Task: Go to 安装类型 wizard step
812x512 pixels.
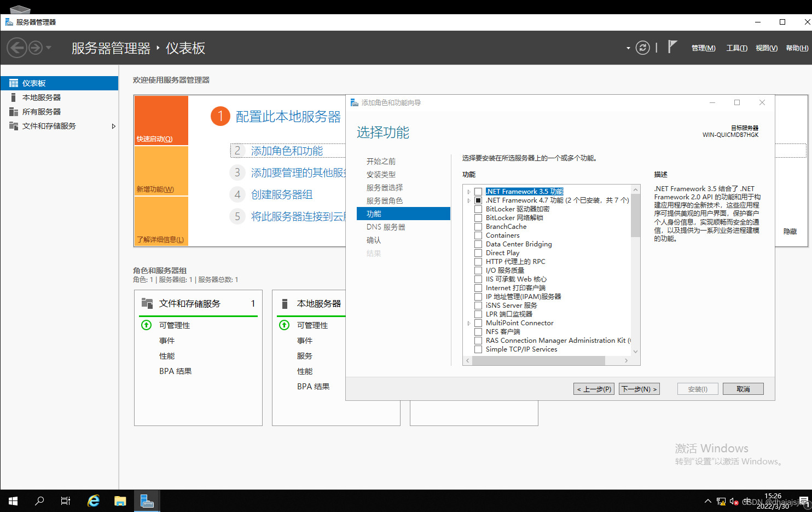Action: tap(381, 175)
